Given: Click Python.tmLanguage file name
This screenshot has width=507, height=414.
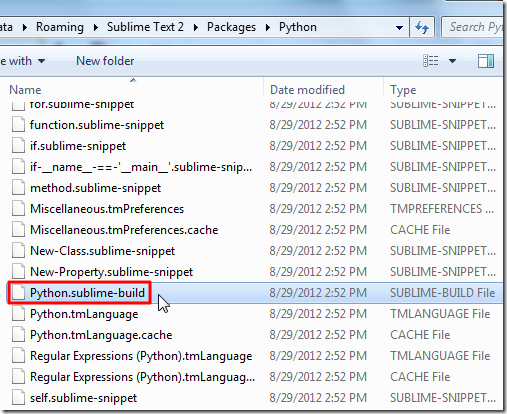Looking at the screenshot, I should tap(84, 314).
